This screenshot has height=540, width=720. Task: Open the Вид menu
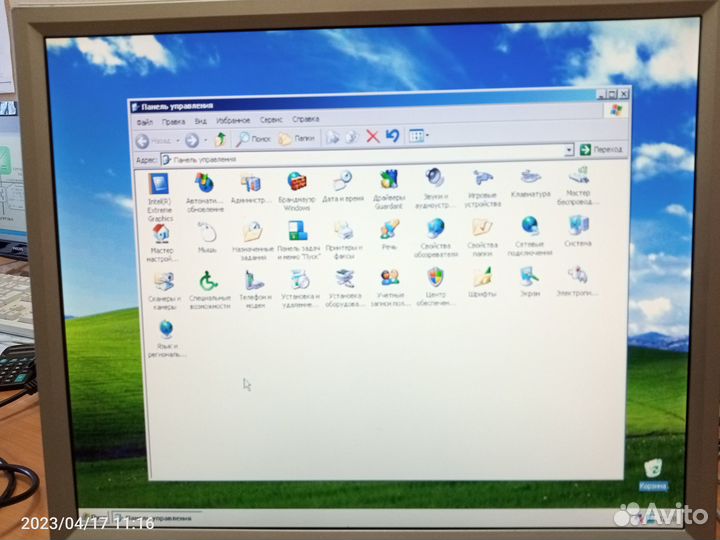(x=201, y=121)
